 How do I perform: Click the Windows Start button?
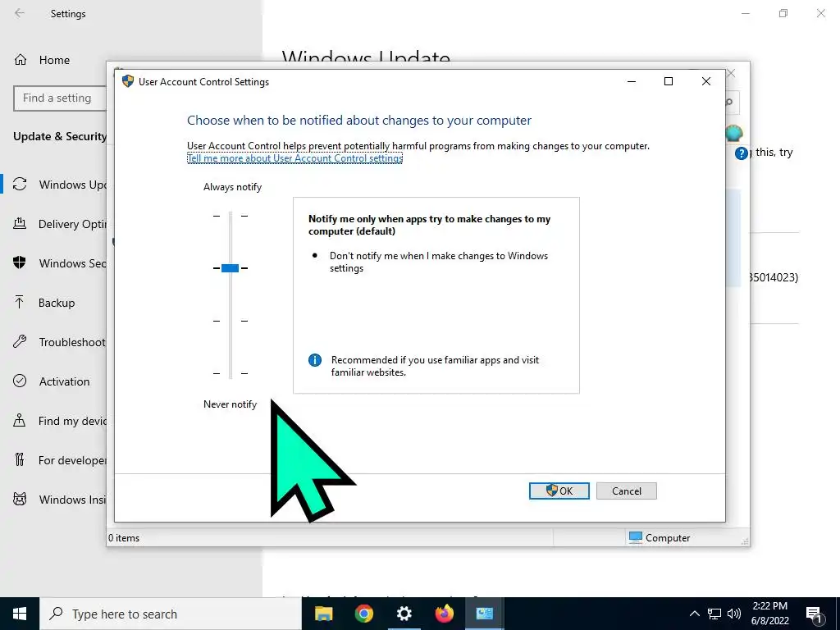[x=20, y=614]
